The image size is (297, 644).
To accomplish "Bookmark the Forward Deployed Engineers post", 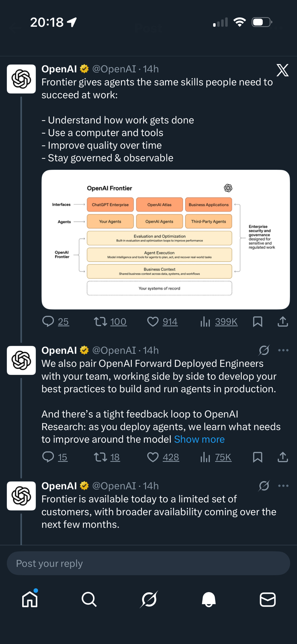I will [257, 457].
